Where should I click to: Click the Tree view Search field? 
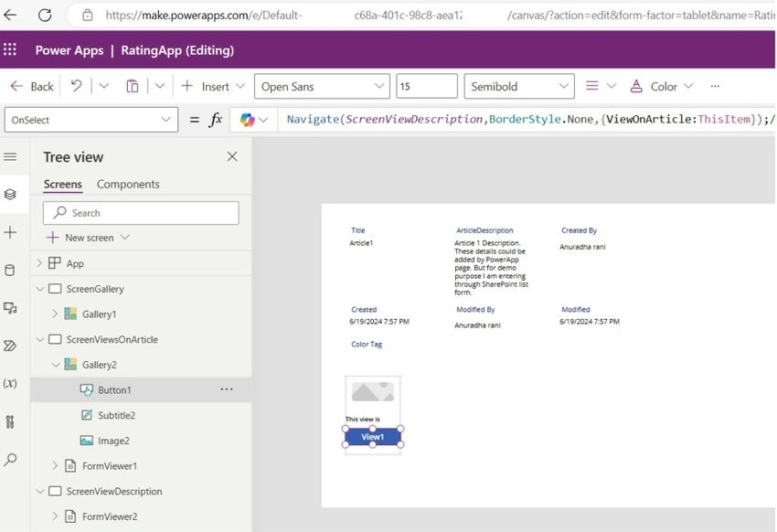(141, 213)
